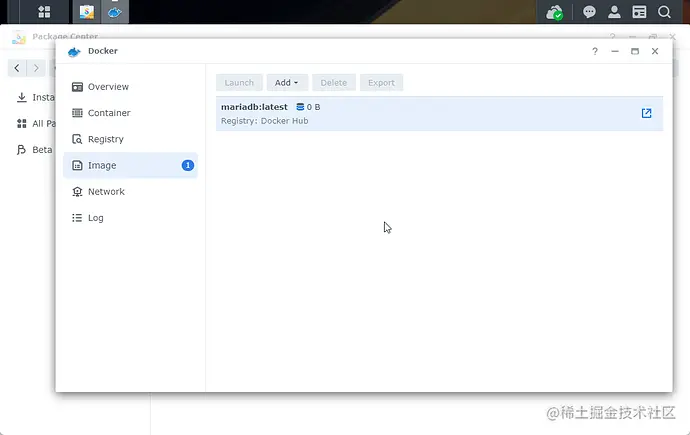Click the Registry search icon
Screen dimensions: 690x435
tap(77, 139)
